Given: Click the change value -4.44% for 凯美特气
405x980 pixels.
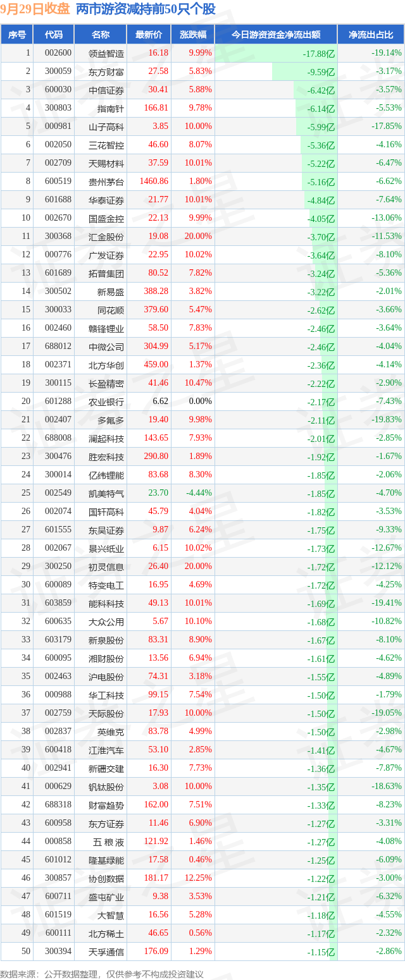Looking at the screenshot, I should (201, 493).
